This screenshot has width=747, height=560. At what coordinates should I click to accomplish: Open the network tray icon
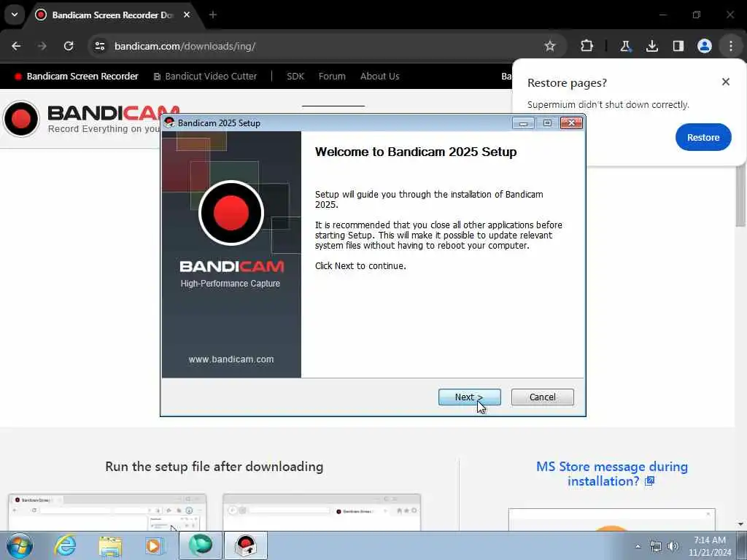pyautogui.click(x=656, y=546)
